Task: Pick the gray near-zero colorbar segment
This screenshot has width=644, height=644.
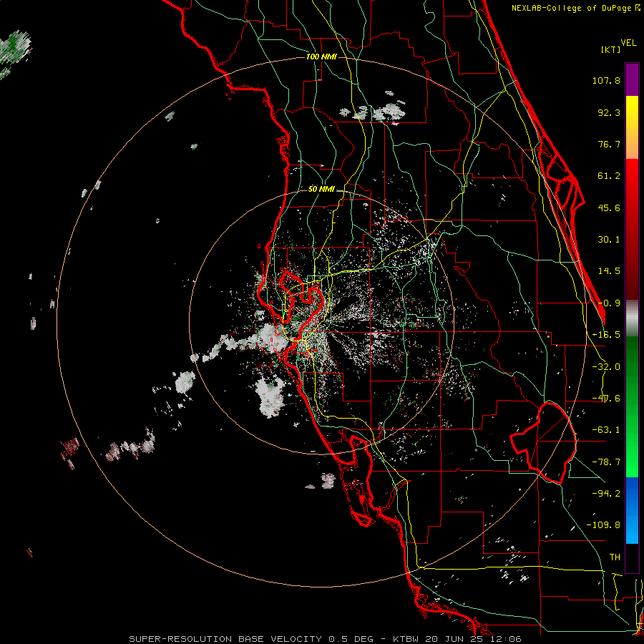Action: 632,318
